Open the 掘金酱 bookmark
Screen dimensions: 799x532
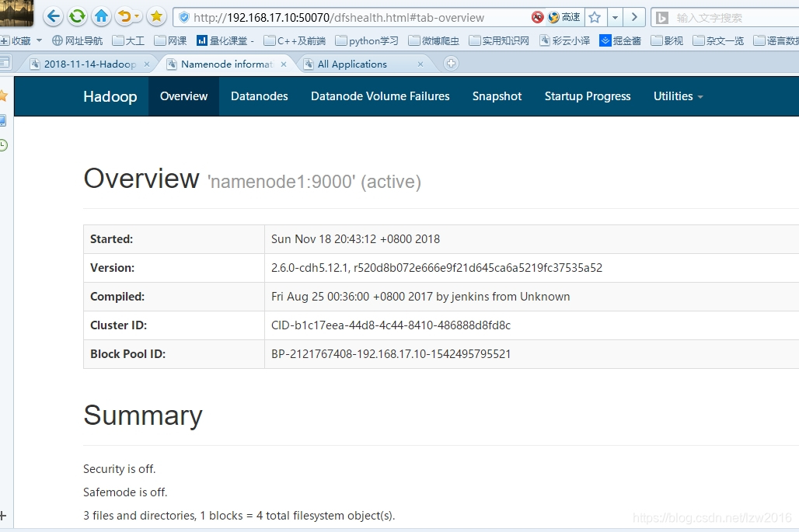coord(620,40)
